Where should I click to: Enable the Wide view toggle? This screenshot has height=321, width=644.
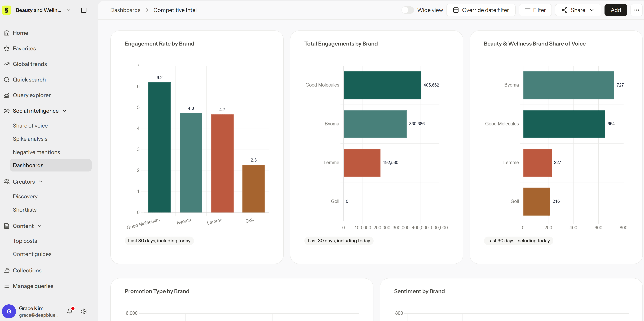pos(408,10)
